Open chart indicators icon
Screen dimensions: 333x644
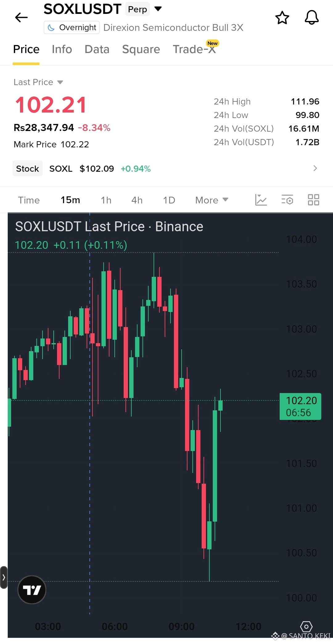click(x=261, y=200)
